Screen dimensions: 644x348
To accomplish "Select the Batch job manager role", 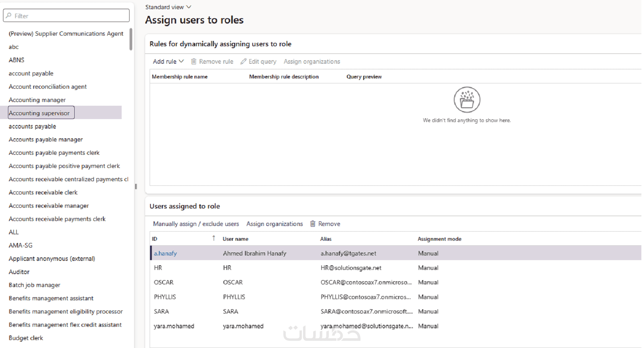I will pos(34,285).
